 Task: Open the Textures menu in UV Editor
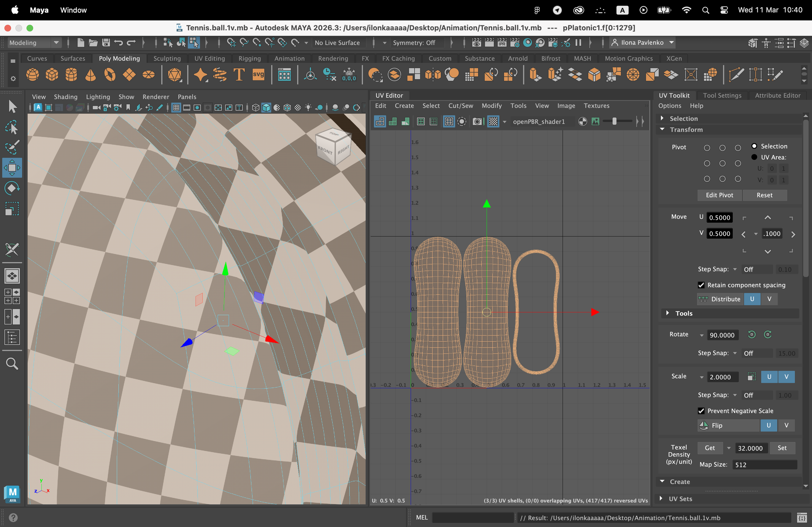tap(596, 106)
